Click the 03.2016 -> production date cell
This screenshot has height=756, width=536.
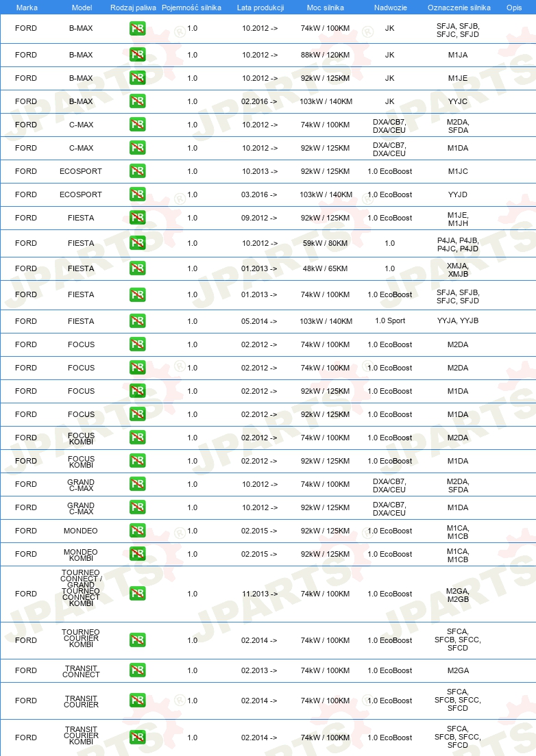[x=260, y=194]
